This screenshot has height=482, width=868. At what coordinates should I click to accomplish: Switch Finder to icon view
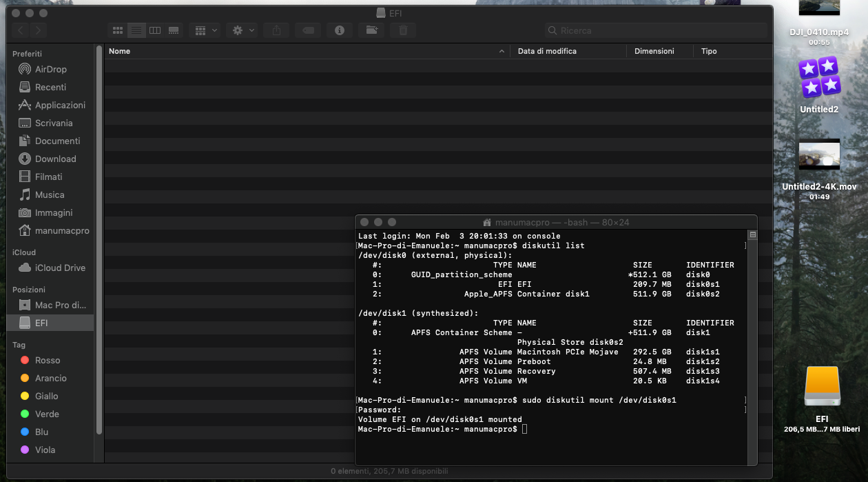click(118, 30)
